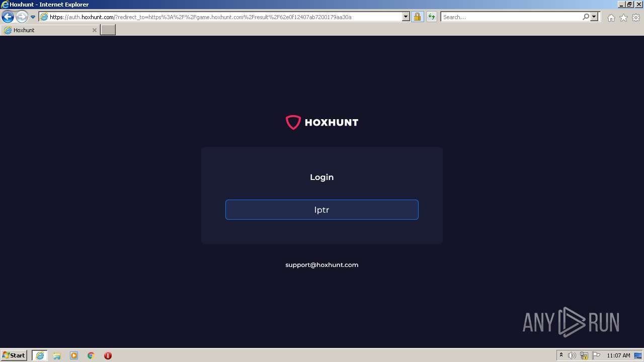Screen dimensions: 644x362
Task: Click the browser forward arrow
Action: coord(21,17)
